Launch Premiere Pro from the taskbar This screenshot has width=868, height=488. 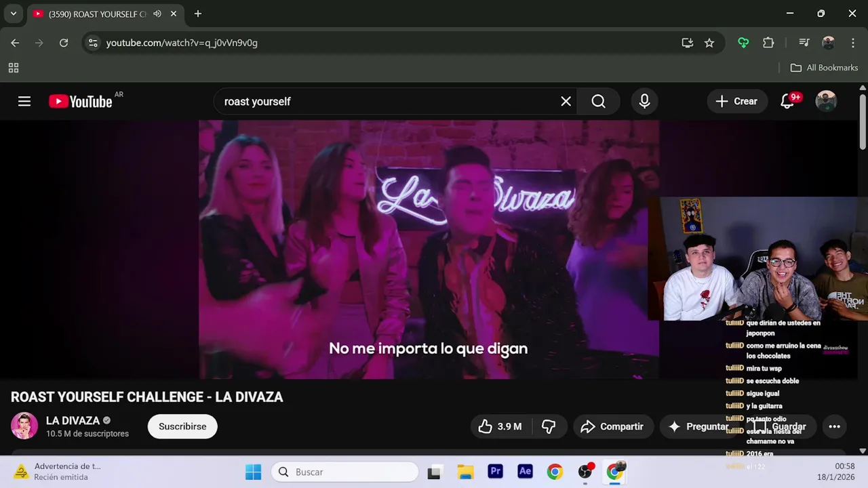496,472
